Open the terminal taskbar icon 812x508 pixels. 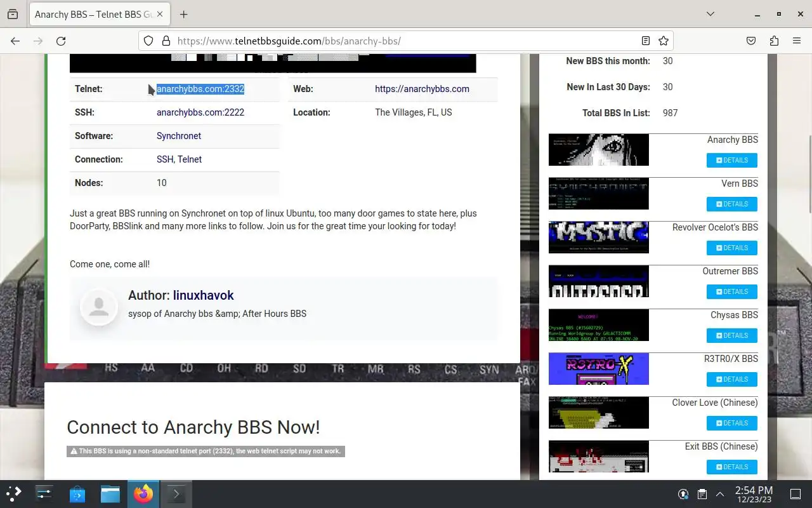[x=176, y=494]
